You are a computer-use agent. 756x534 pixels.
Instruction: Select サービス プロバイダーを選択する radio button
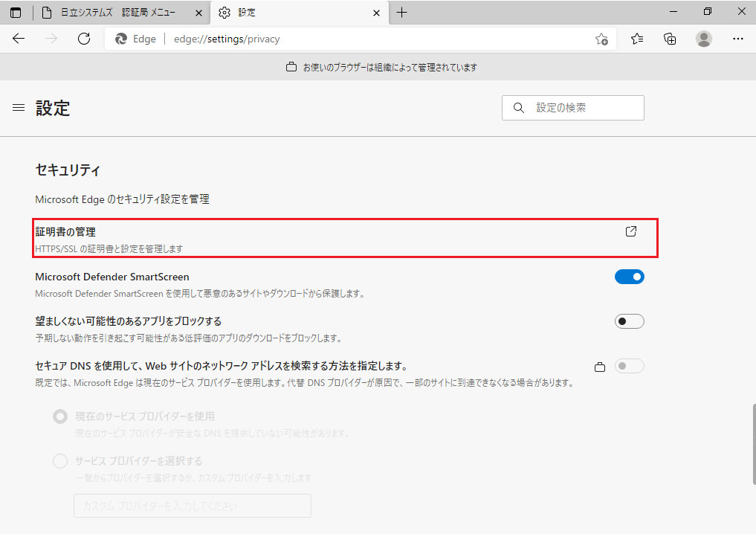point(59,461)
